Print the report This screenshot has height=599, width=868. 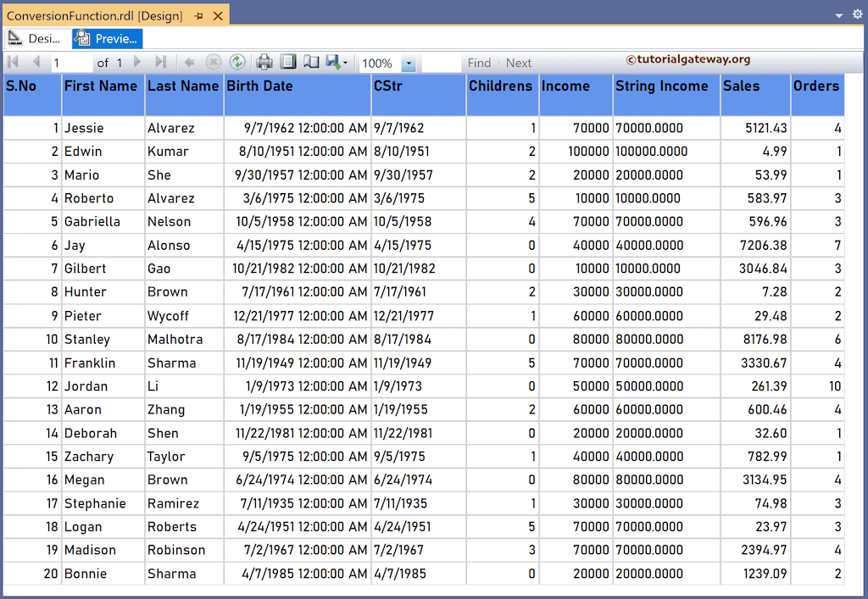tap(263, 62)
